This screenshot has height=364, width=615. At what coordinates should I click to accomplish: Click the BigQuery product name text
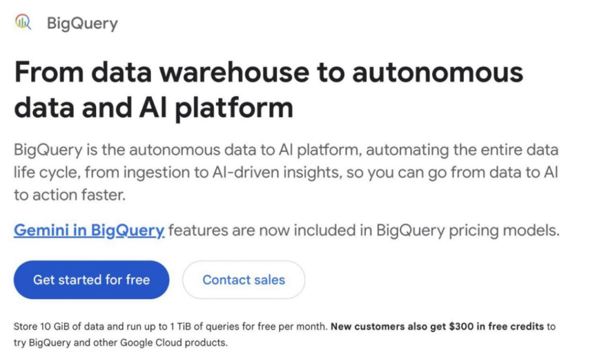pyautogui.click(x=82, y=24)
